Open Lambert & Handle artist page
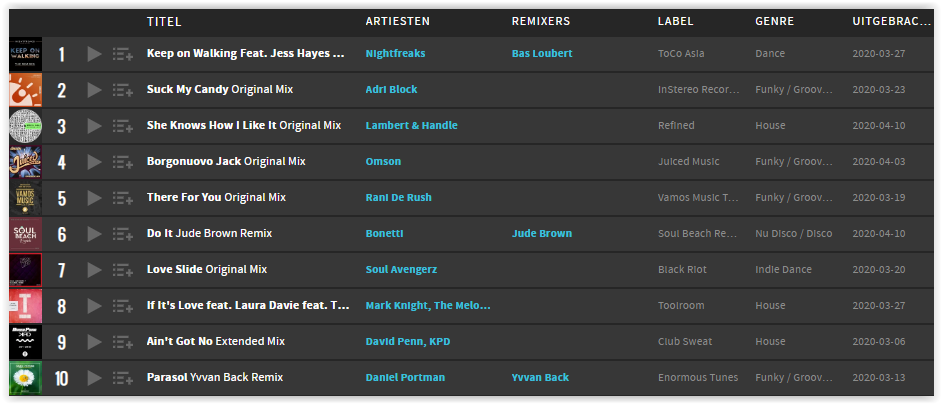 [x=412, y=126]
